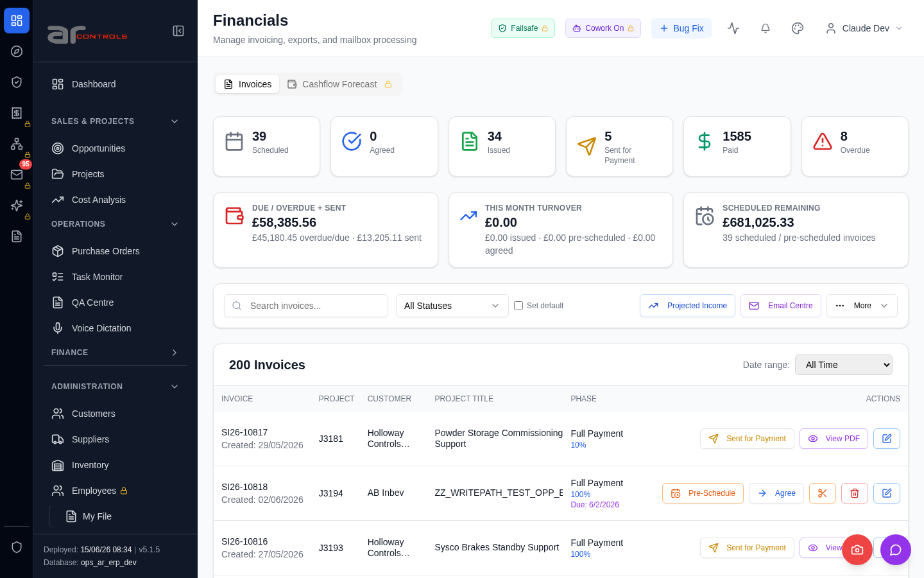Screen dimensions: 924x578
Task: Open Customers in sidebar
Action: tap(116, 414)
